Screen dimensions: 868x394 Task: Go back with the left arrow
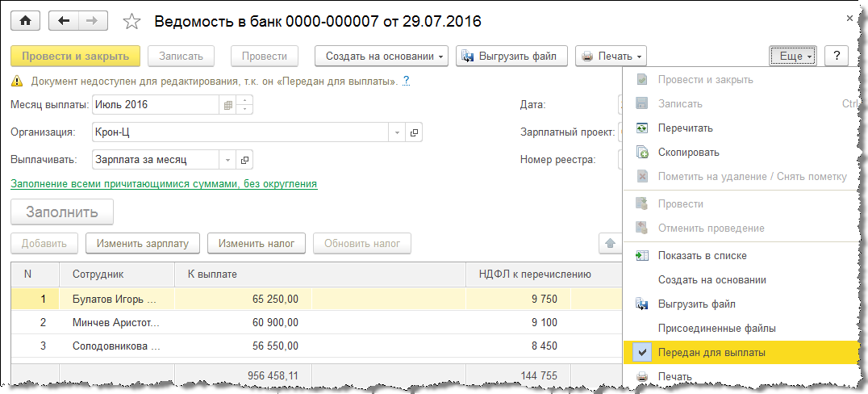click(64, 21)
